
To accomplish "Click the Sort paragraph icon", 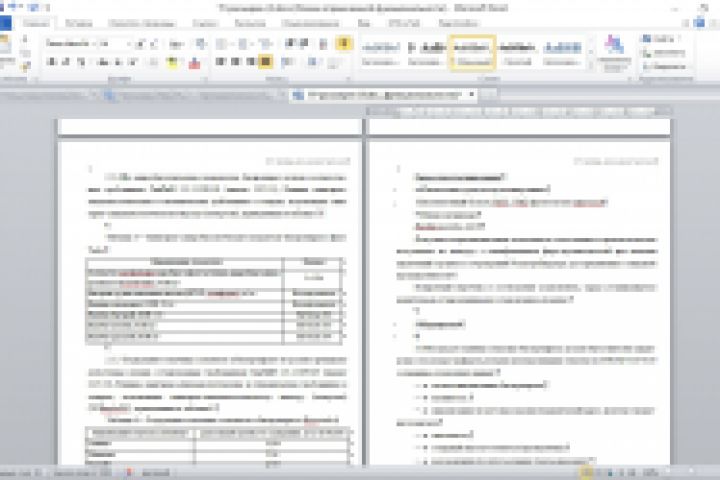I will (x=323, y=44).
